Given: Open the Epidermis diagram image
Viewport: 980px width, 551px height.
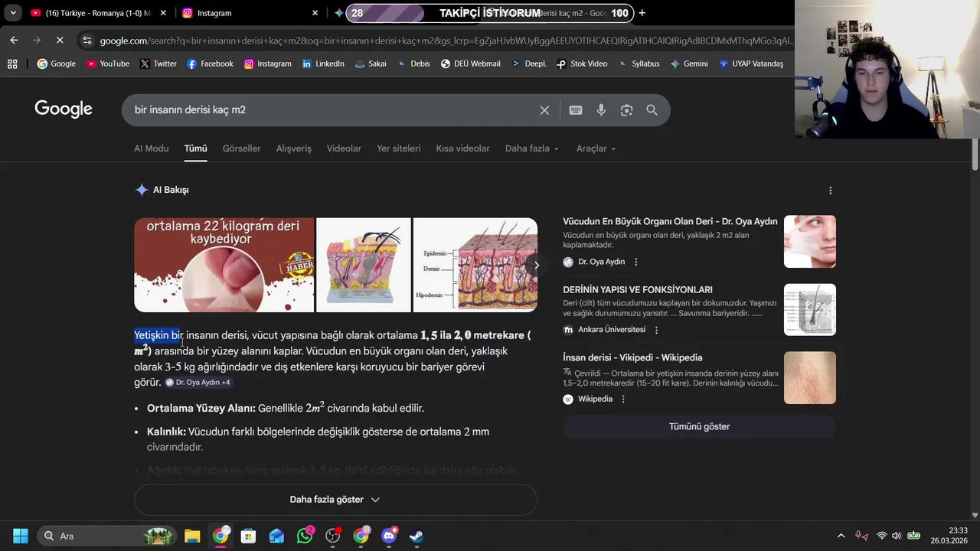Looking at the screenshot, I should click(475, 265).
